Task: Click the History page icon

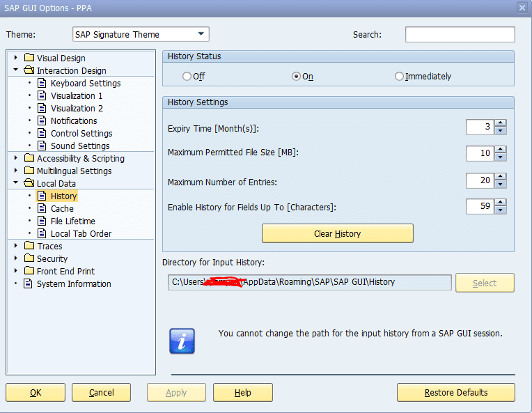Action: tap(42, 196)
